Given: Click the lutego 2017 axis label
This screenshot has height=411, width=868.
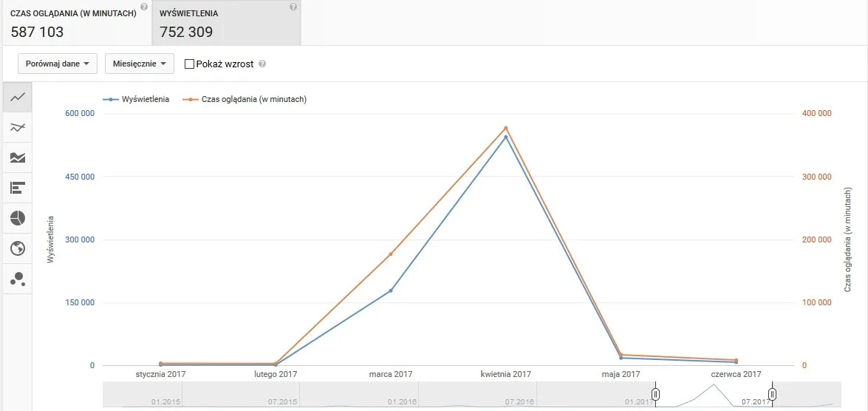Looking at the screenshot, I should point(276,375).
